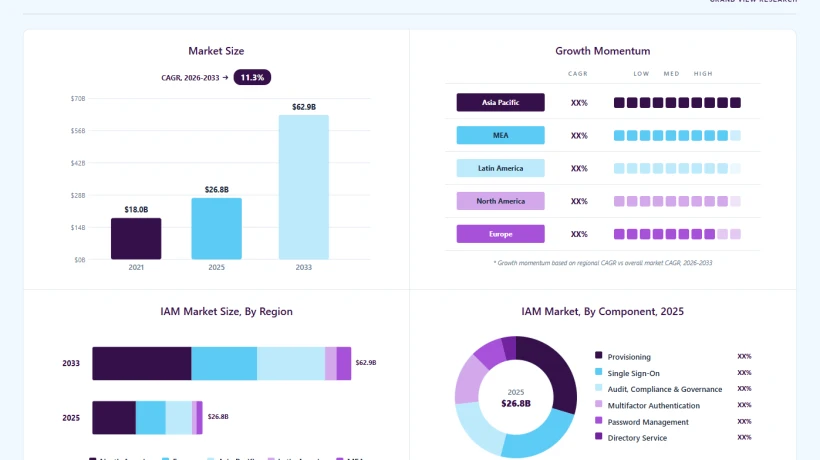Click the Single Sign-On legend label
This screenshot has width=820, height=460.
point(633,373)
